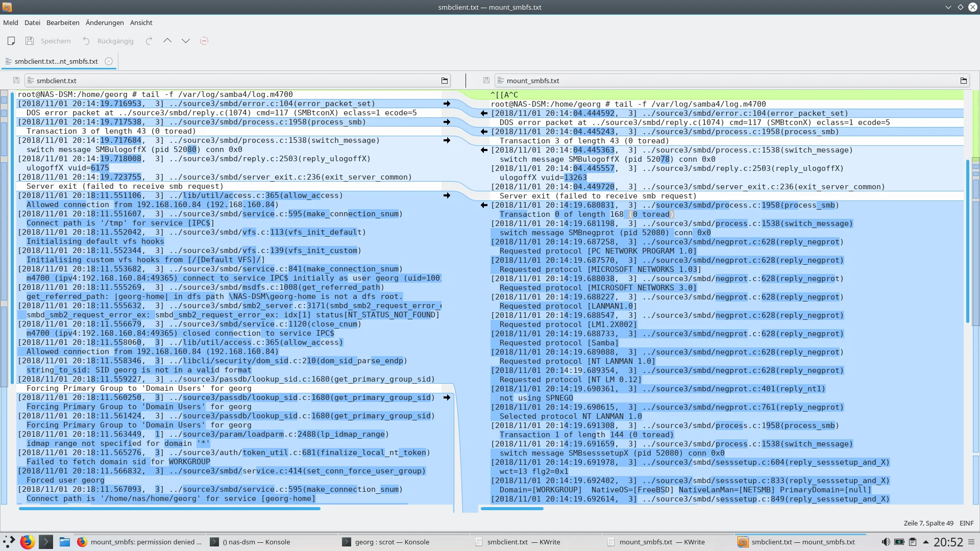The width and height of the screenshot is (980, 551).
Task: Click the red stop icon in toolbar
Action: 204,41
